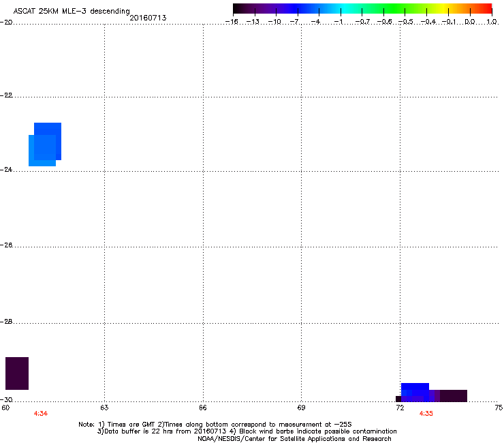Click the 1.0 colorbar label
This screenshot has width=504, height=443.
[492, 22]
